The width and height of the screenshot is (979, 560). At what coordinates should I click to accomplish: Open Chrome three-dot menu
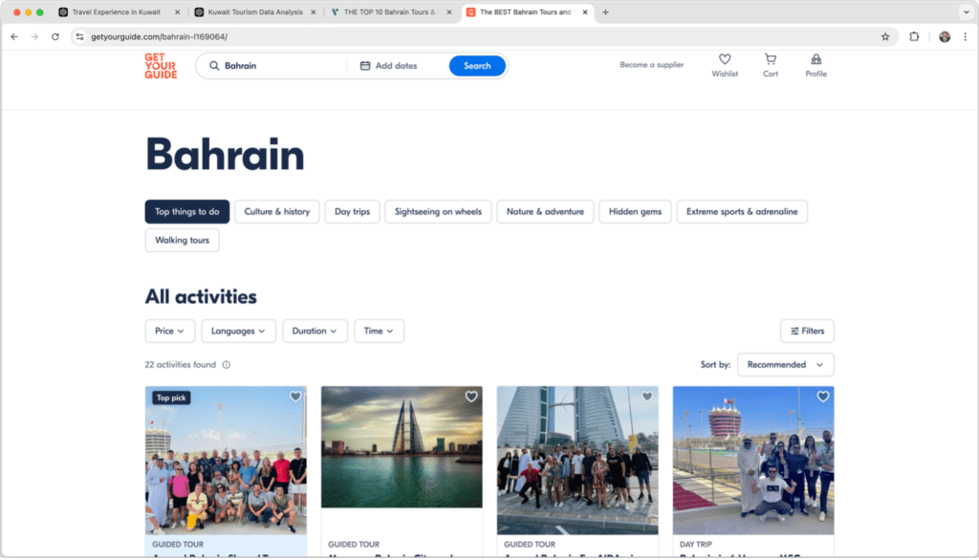coord(966,37)
